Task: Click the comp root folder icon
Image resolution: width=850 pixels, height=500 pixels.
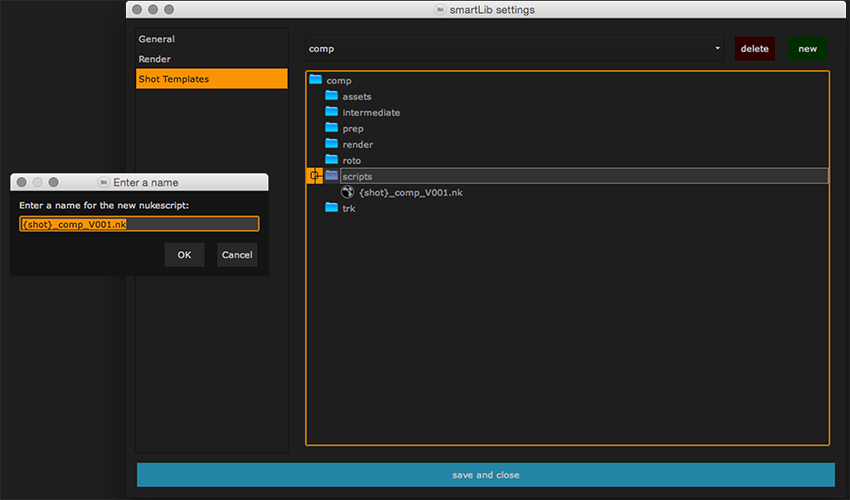Action: pos(316,80)
